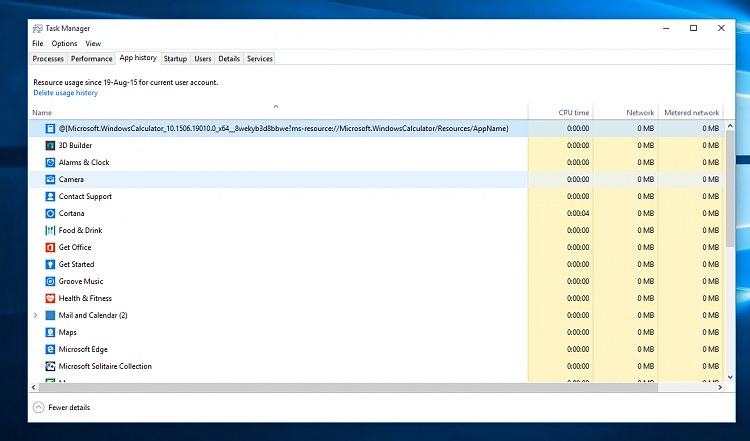
Task: Open the View menu
Action: coord(93,43)
